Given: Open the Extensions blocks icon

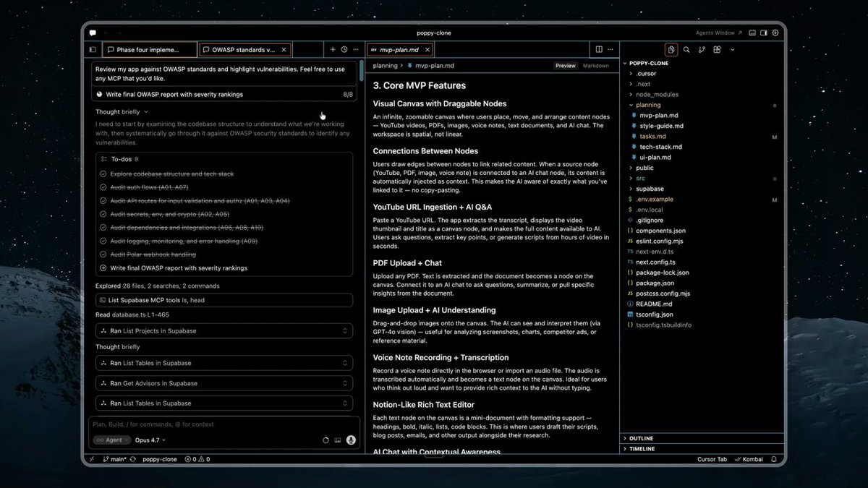Looking at the screenshot, I should 717,50.
